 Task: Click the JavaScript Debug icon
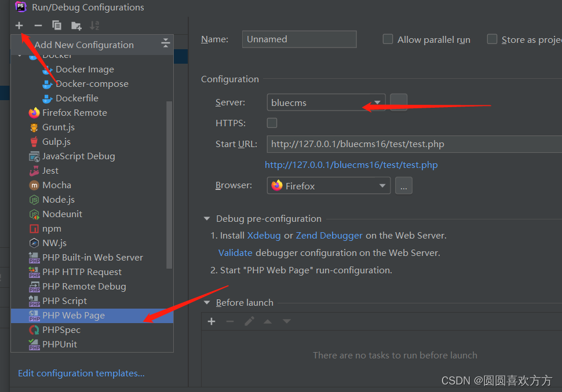(34, 156)
